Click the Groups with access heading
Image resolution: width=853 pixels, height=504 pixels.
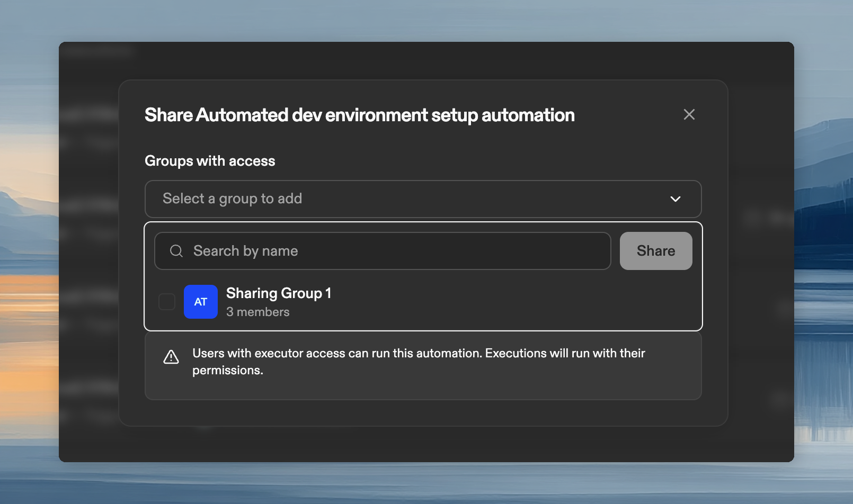pyautogui.click(x=210, y=161)
